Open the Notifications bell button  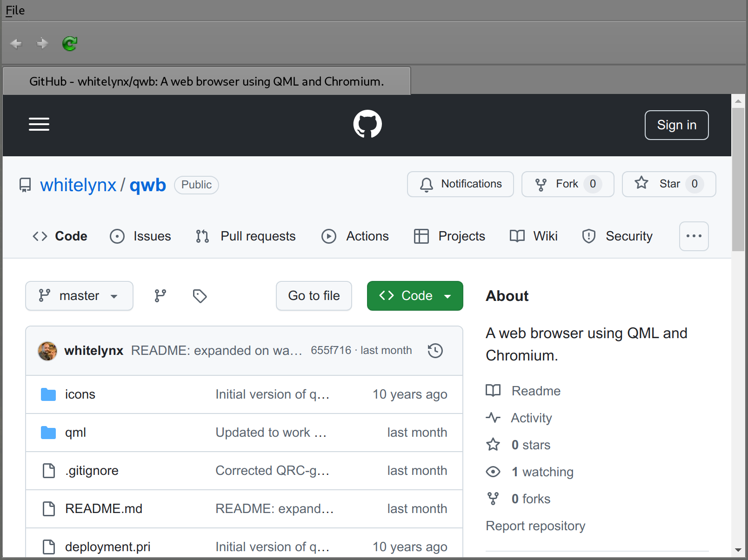460,184
